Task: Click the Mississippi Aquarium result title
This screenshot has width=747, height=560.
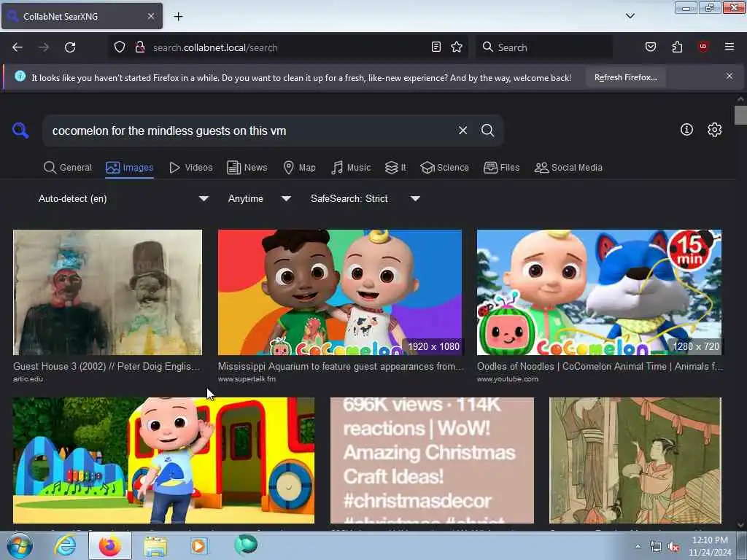Action: pos(341,366)
